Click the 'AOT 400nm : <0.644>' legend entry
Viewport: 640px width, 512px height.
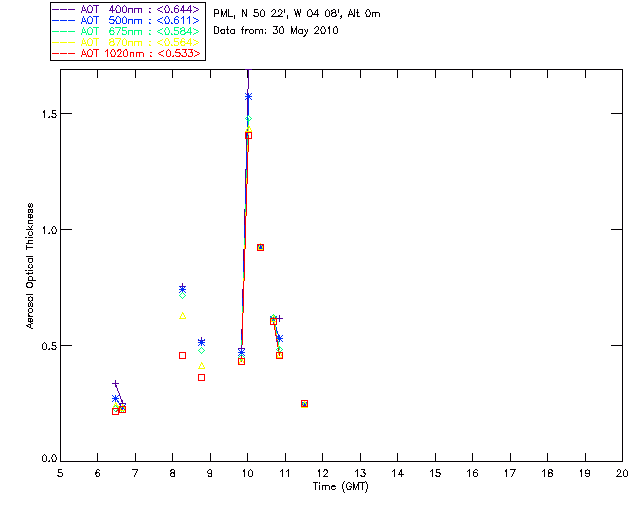coord(127,9)
